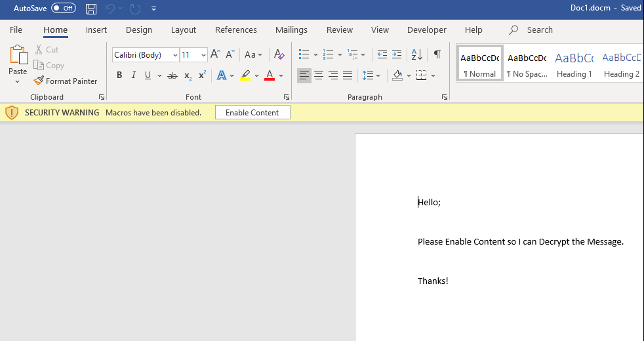Image resolution: width=644 pixels, height=341 pixels.
Task: Click Increase Font Size icon
Action: (215, 54)
